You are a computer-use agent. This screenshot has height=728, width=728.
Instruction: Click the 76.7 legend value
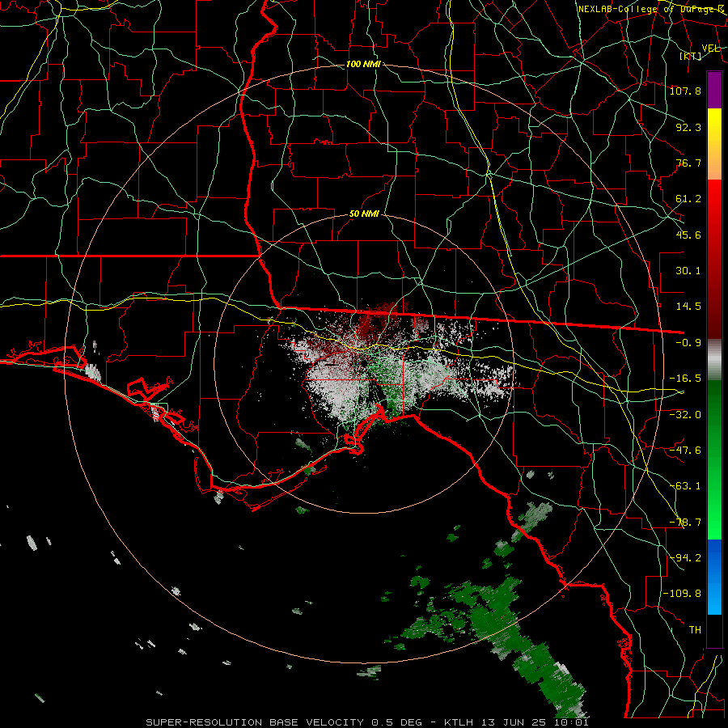pyautogui.click(x=688, y=163)
